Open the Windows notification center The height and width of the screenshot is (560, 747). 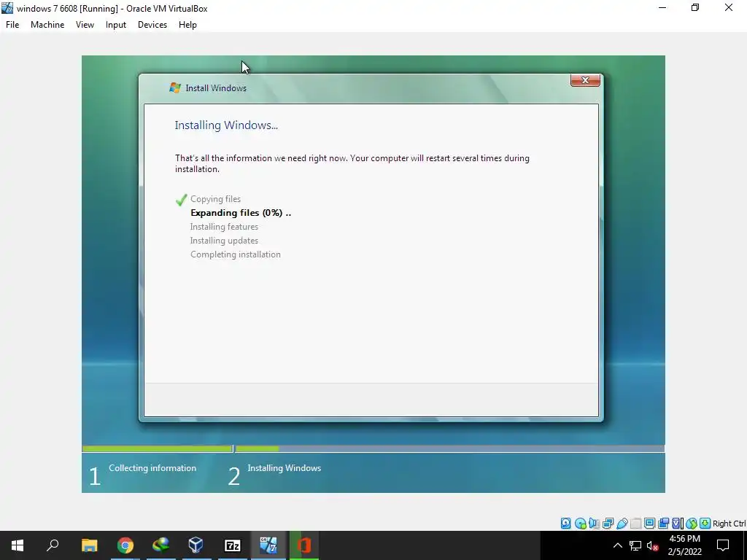click(723, 545)
